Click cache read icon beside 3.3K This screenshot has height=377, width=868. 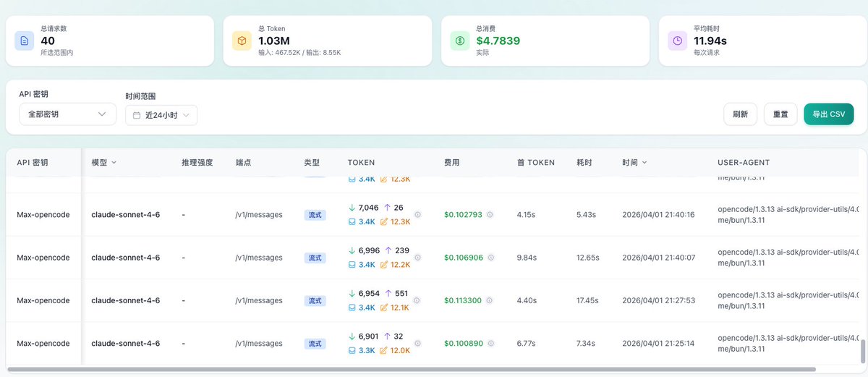[352, 350]
